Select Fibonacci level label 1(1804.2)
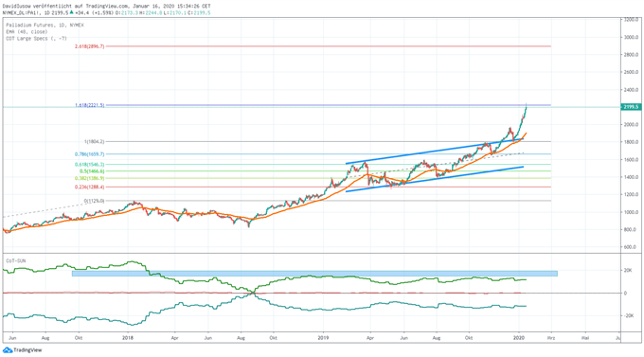This screenshot has width=644, height=357. click(x=94, y=141)
